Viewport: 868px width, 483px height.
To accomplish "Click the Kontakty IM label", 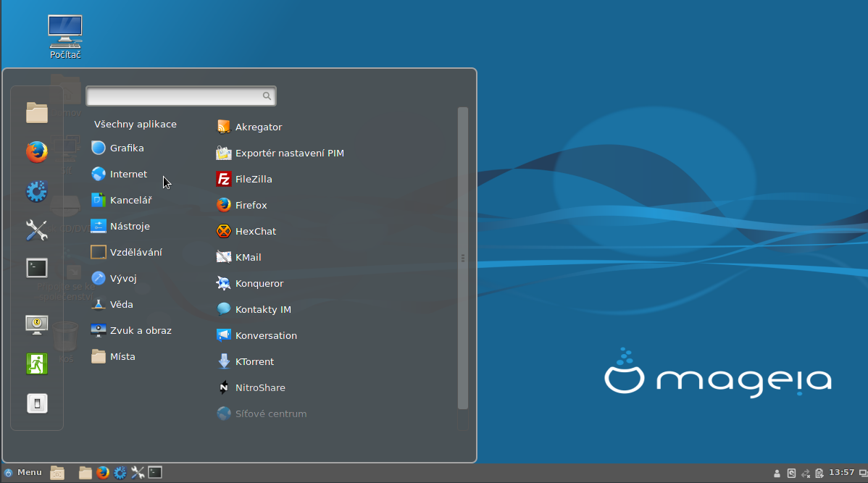I will point(263,309).
